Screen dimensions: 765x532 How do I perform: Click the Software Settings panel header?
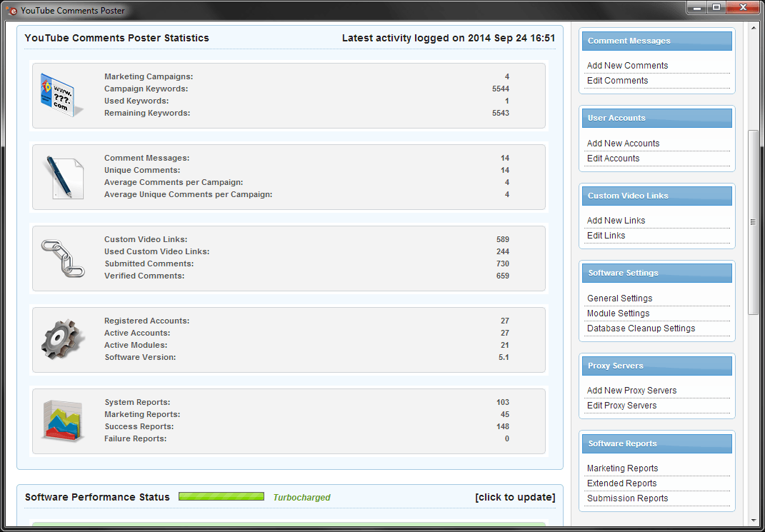(x=656, y=273)
